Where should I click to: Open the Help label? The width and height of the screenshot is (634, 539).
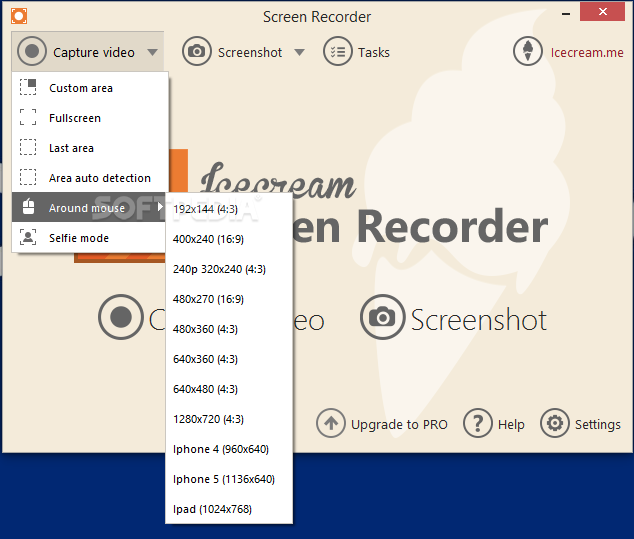(511, 425)
